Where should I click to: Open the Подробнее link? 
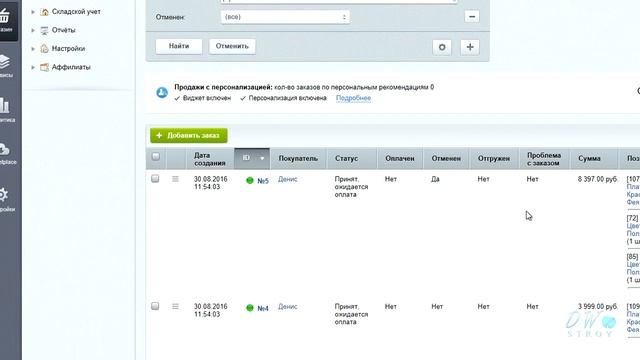pyautogui.click(x=353, y=98)
